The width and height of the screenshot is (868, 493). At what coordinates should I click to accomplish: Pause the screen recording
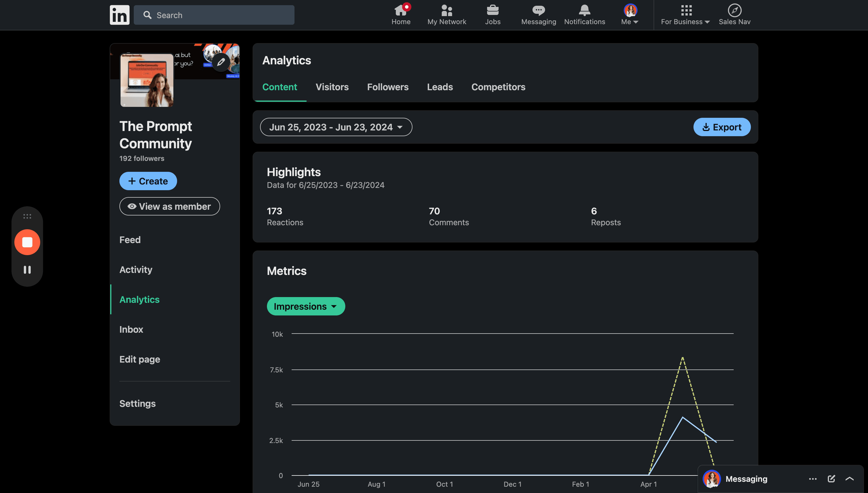pos(27,269)
